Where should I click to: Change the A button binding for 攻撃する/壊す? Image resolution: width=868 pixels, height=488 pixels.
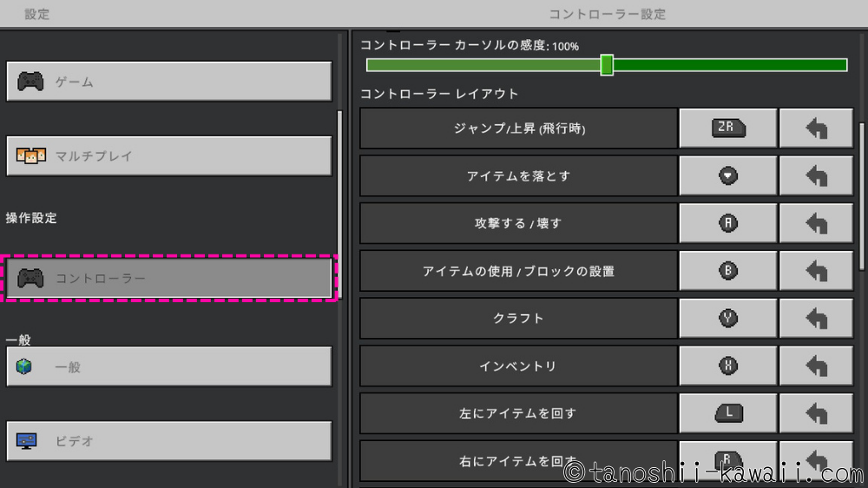(x=727, y=223)
